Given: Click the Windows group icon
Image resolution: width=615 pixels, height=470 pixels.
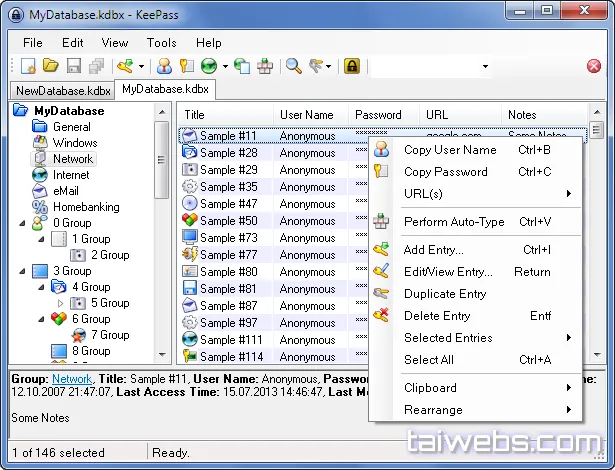Looking at the screenshot, I should tap(40, 142).
